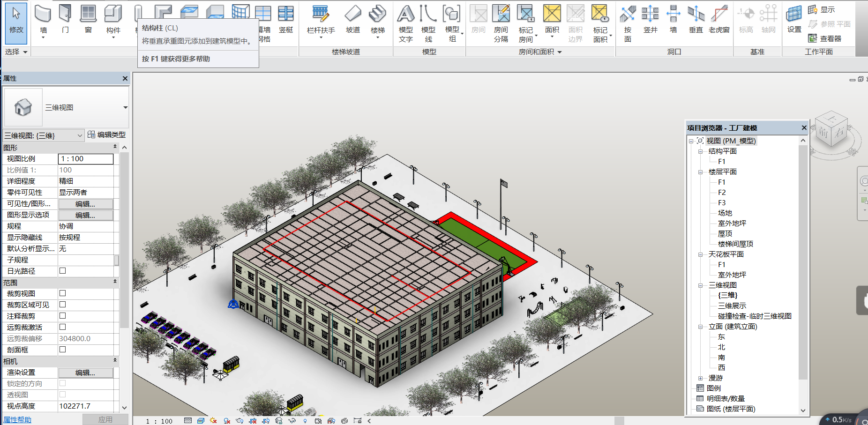The width and height of the screenshot is (868, 425).
Task: Select the 门 (Door) tool
Action: (65, 20)
